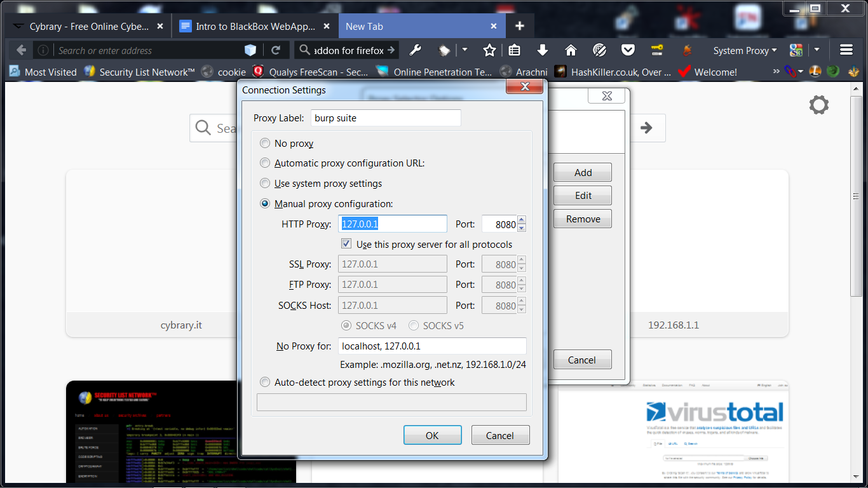
Task: Open the Qualys FreeScan bookmark
Action: (311, 72)
